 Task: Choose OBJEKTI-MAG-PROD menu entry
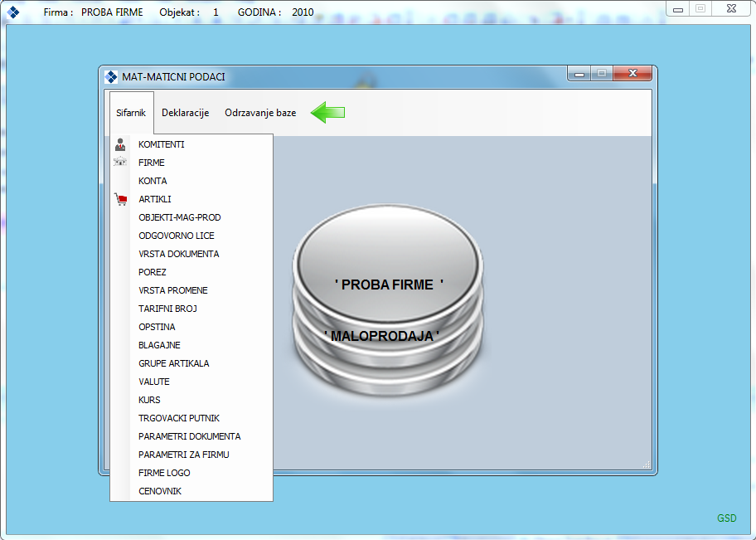pyautogui.click(x=179, y=217)
